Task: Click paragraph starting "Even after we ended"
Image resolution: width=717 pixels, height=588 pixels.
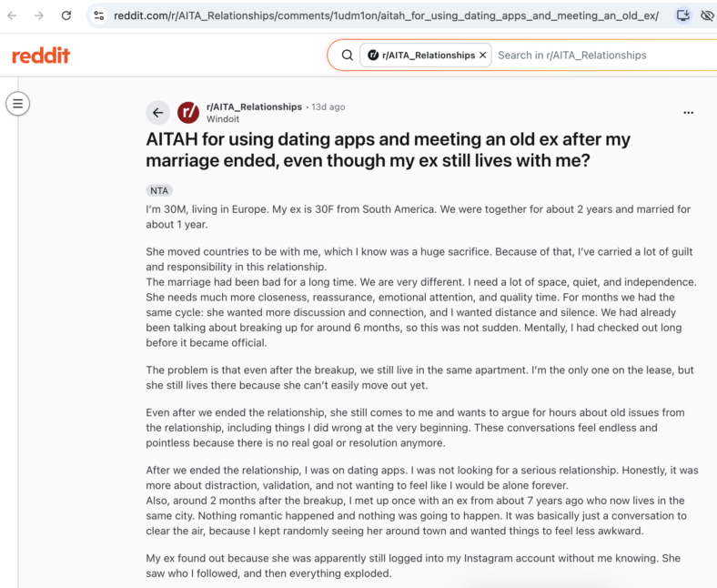Action: [x=415, y=428]
